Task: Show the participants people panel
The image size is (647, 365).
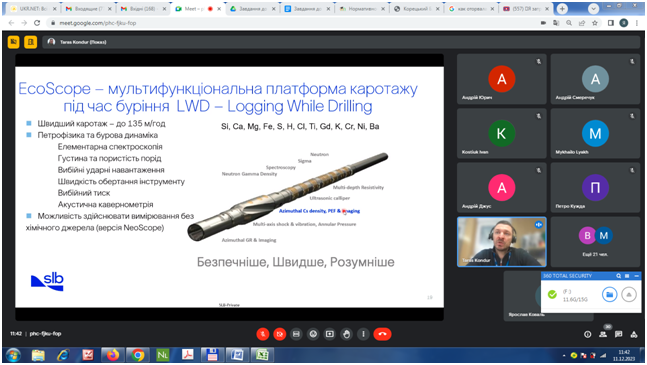Action: 603,334
